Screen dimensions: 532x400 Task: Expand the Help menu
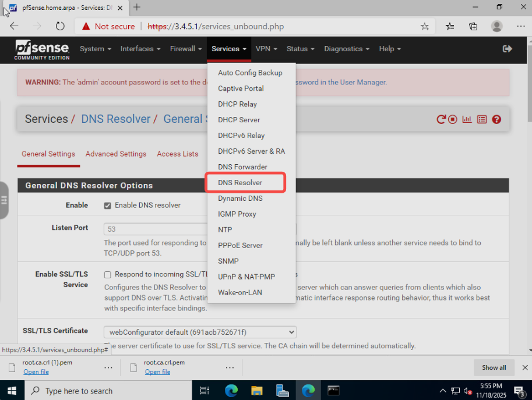pos(389,49)
